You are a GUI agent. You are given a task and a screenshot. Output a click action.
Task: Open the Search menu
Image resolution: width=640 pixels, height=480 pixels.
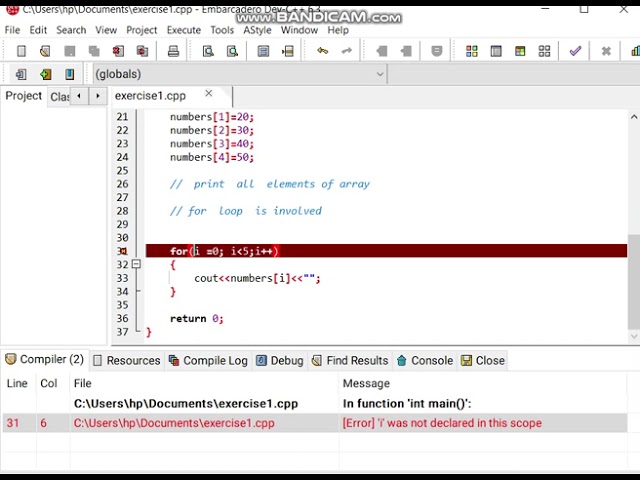71,30
